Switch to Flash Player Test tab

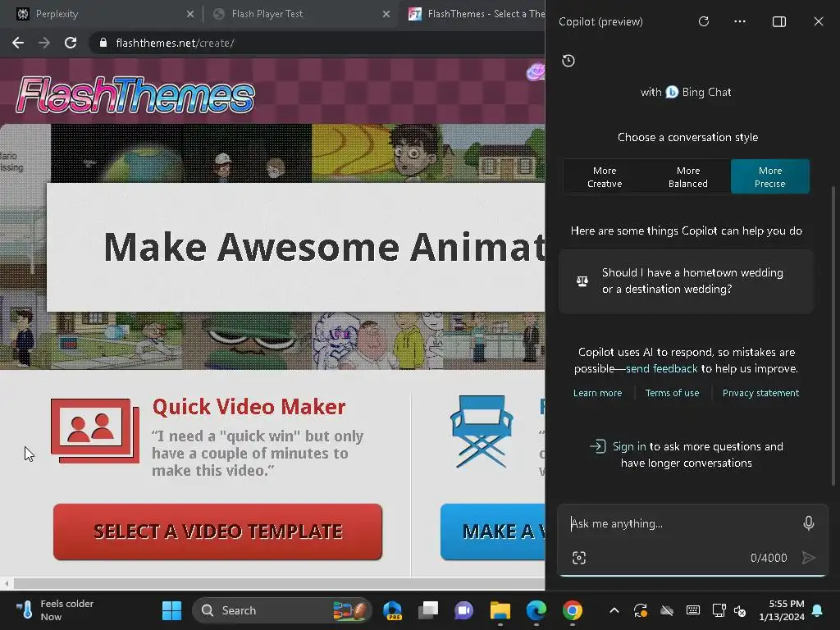pyautogui.click(x=300, y=14)
